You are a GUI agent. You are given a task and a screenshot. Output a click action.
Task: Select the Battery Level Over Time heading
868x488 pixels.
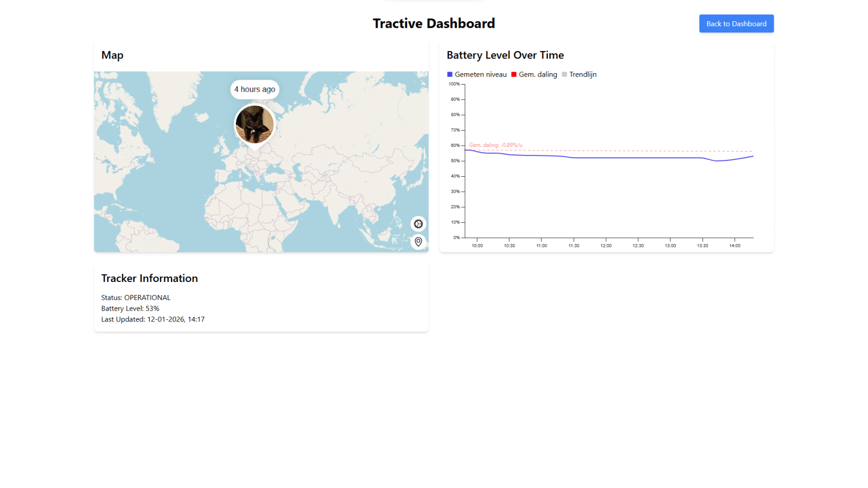505,55
